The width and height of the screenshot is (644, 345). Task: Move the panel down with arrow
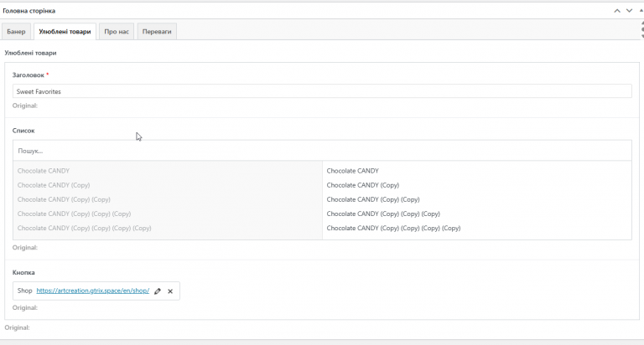(629, 10)
